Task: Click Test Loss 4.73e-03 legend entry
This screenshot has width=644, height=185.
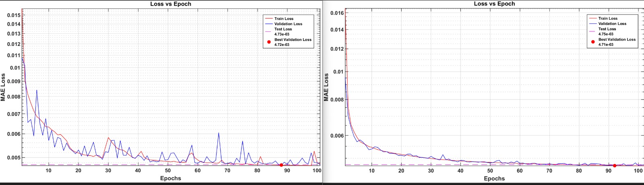Action: [x=283, y=31]
